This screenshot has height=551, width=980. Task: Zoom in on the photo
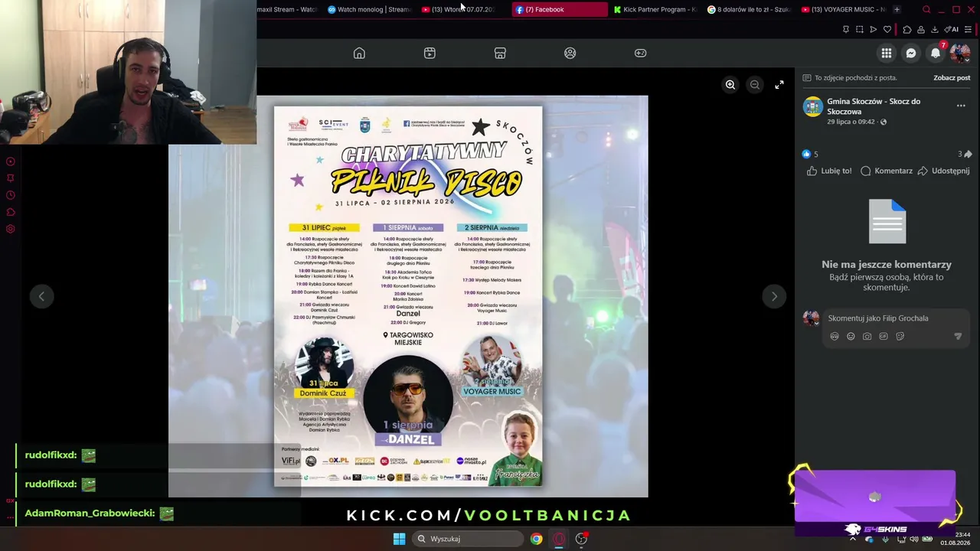click(730, 85)
